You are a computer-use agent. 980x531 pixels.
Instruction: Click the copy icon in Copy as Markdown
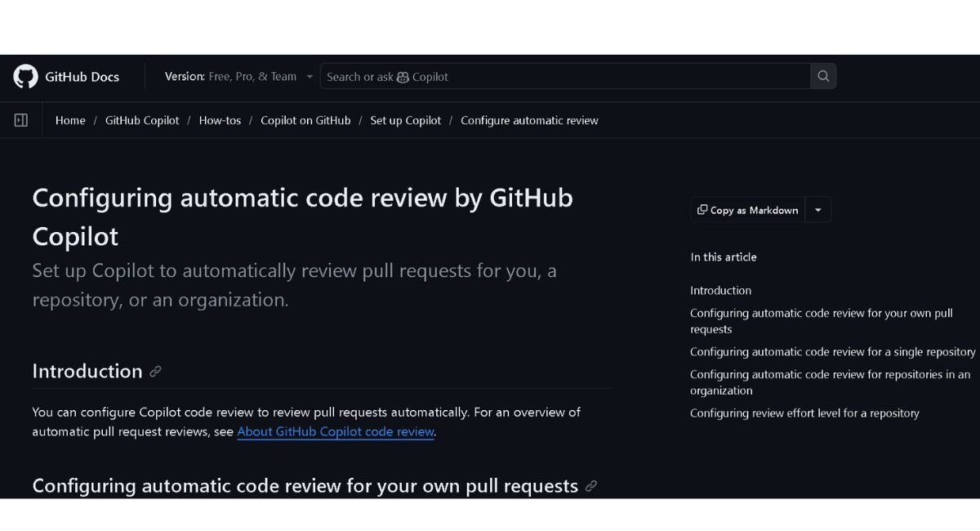[702, 210]
